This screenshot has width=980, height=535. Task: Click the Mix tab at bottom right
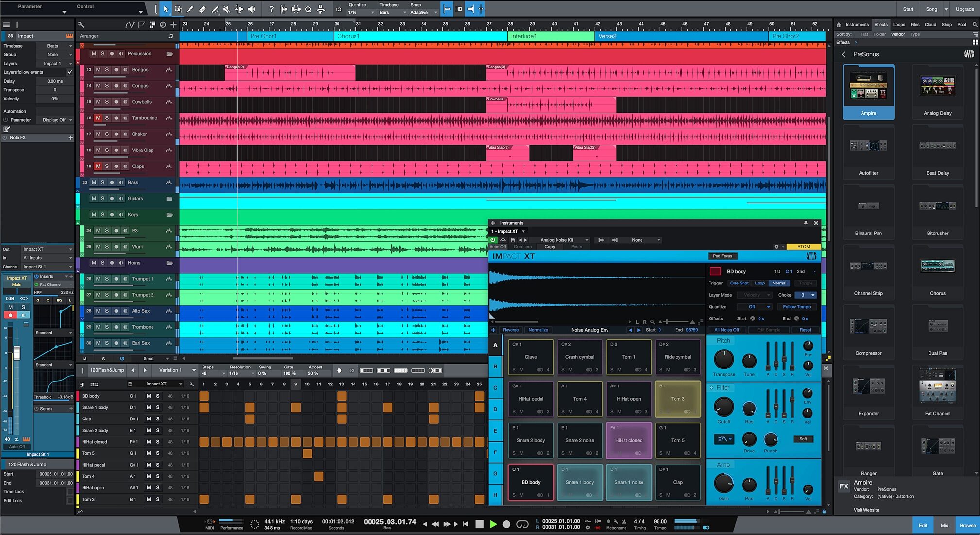(945, 525)
